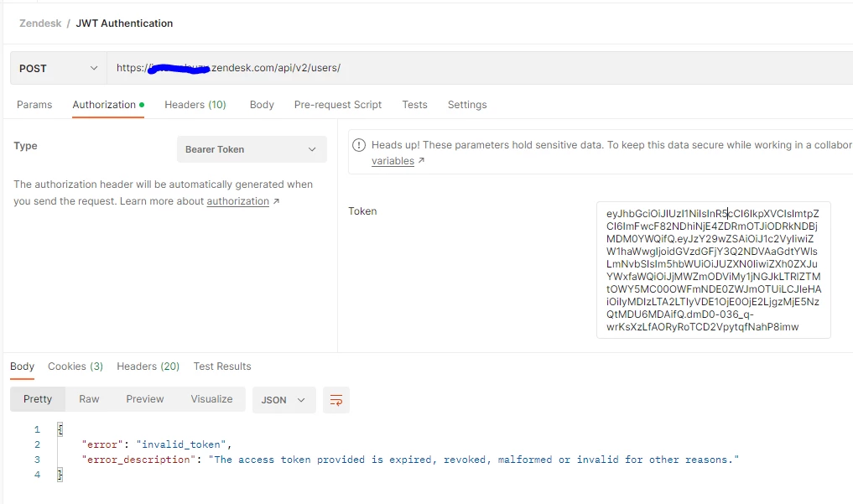Screen dimensions: 853x504
Task: Open the authorization help link
Action: 237,201
